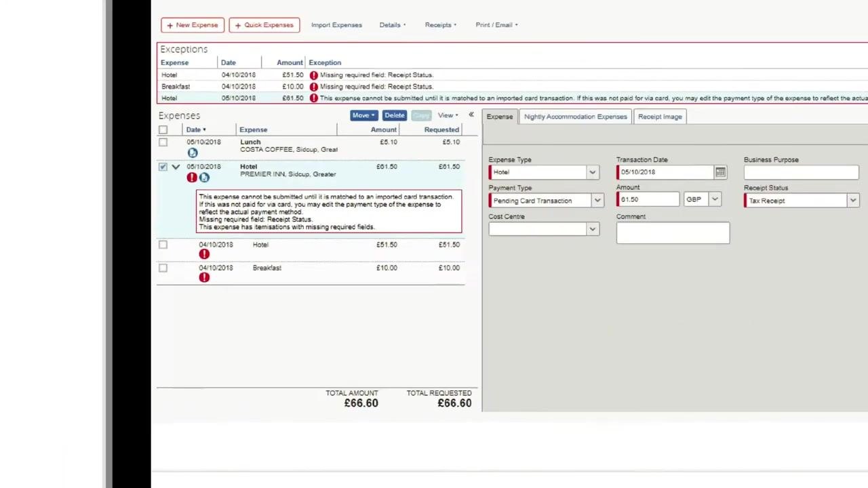Open the Receipts menu
Viewport: 868px width, 488px height.
click(441, 25)
